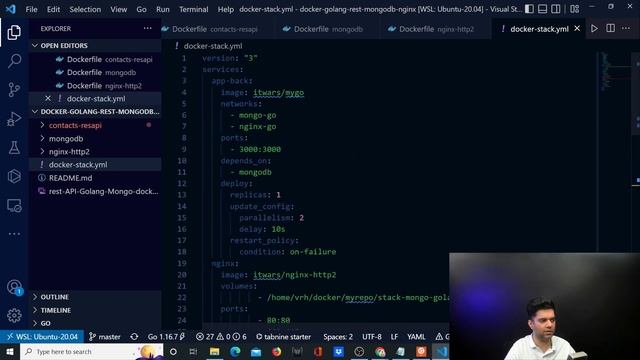The image size is (640, 360).
Task: Open the Help menu
Action: [x=225, y=9]
